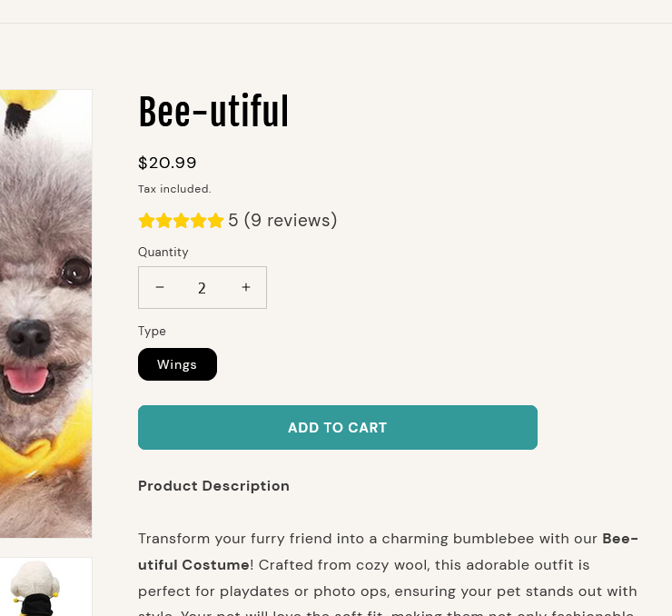Click the fifth rating star
The width and height of the screenshot is (672, 616).
[215, 221]
